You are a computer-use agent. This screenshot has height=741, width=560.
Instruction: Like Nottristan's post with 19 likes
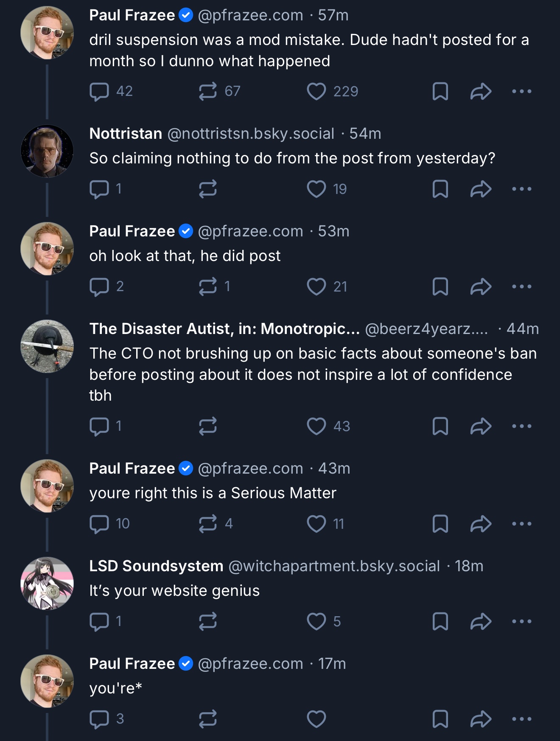[316, 189]
